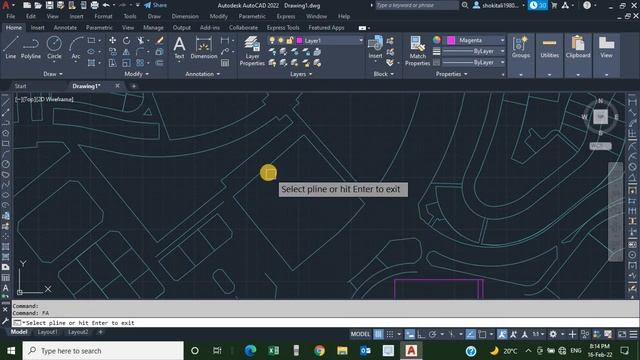Add a new drawing tab with plus

click(133, 86)
